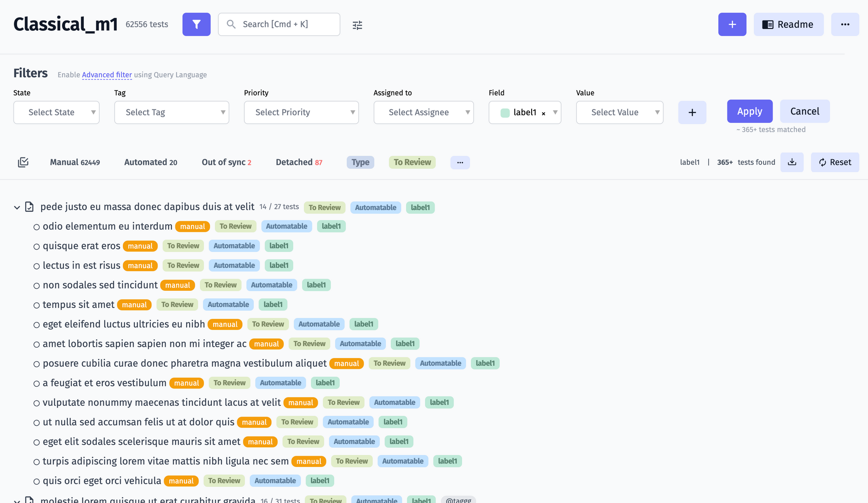Download the filtered tests list
Screen dimensions: 868x503
[x=792, y=162]
